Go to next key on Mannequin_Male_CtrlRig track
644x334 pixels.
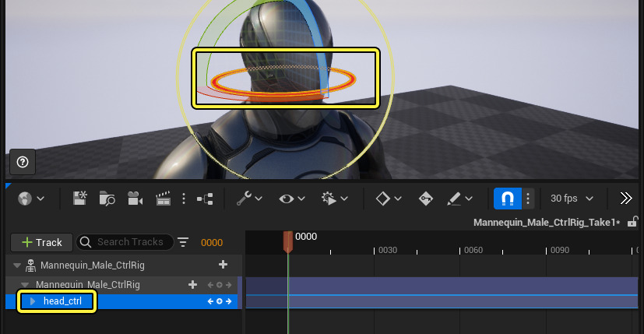coord(228,285)
